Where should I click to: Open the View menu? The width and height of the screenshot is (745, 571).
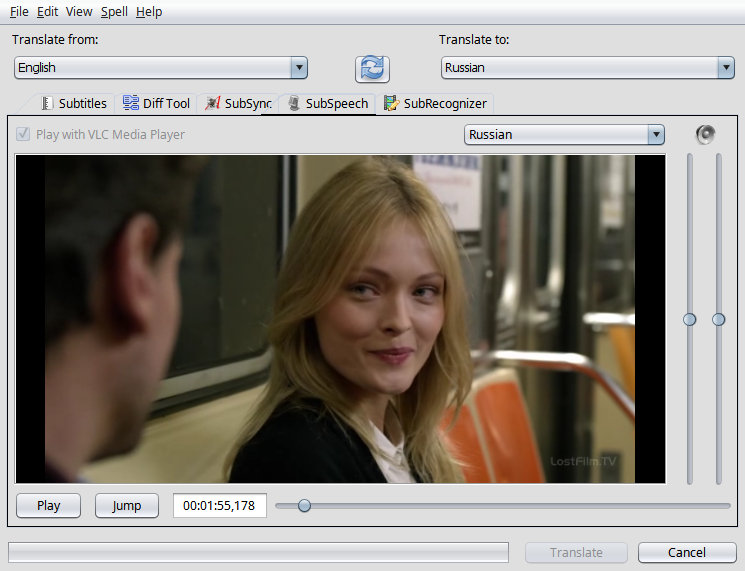click(x=78, y=11)
